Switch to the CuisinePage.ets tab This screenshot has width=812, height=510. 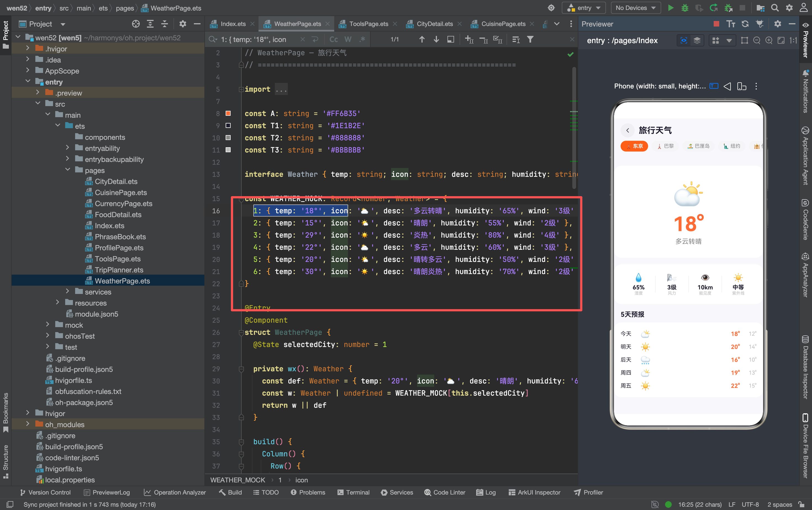(503, 23)
